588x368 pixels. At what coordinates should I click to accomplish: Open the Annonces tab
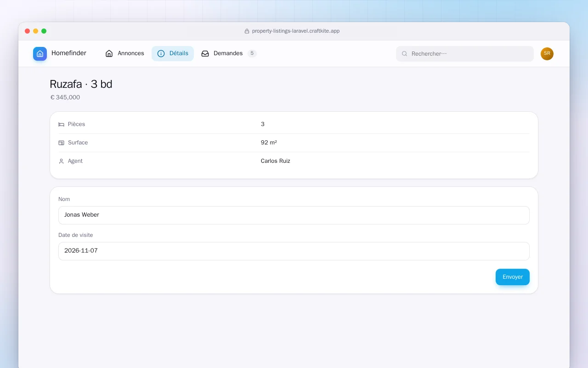click(124, 53)
